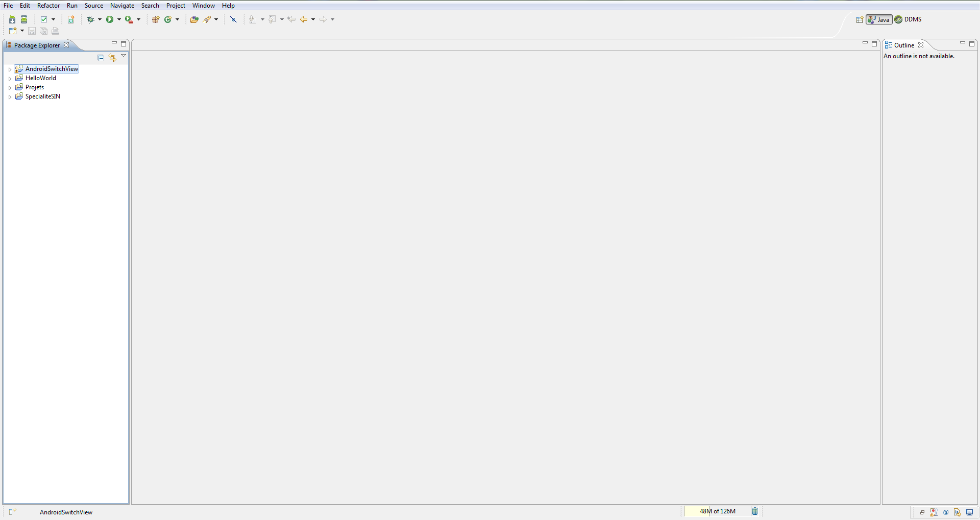Open the Back history dropdown arrow
The image size is (980, 520).
click(313, 19)
